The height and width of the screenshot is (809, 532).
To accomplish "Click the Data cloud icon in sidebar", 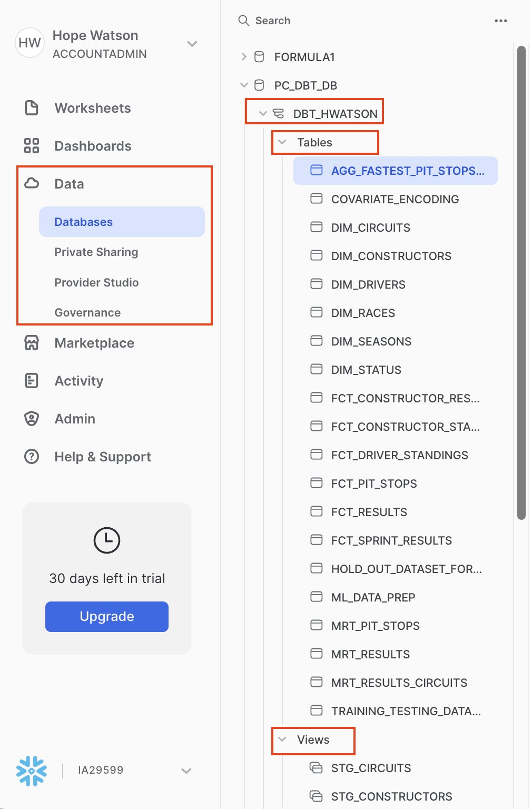I will pos(32,184).
